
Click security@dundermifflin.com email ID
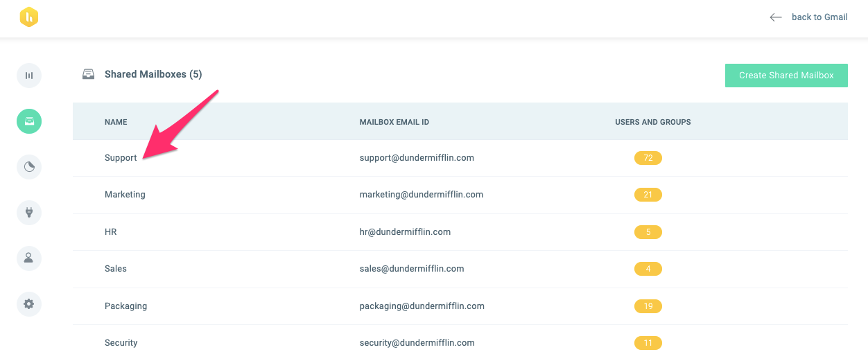(417, 343)
